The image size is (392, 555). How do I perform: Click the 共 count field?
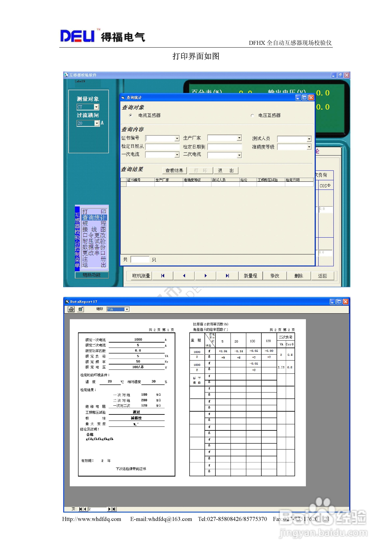[x=140, y=259]
